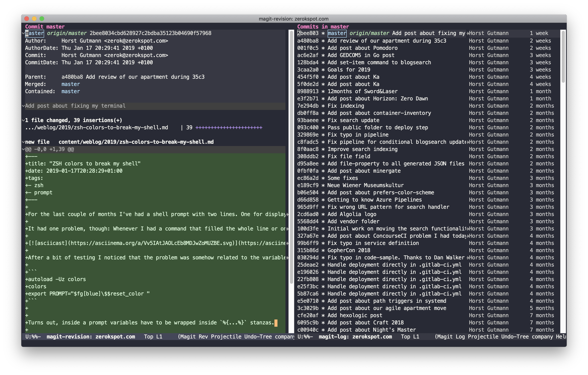This screenshot has width=588, height=375.
Task: Select commit d95a8ee Add file-property to JSON files
Action: pyautogui.click(x=428, y=164)
